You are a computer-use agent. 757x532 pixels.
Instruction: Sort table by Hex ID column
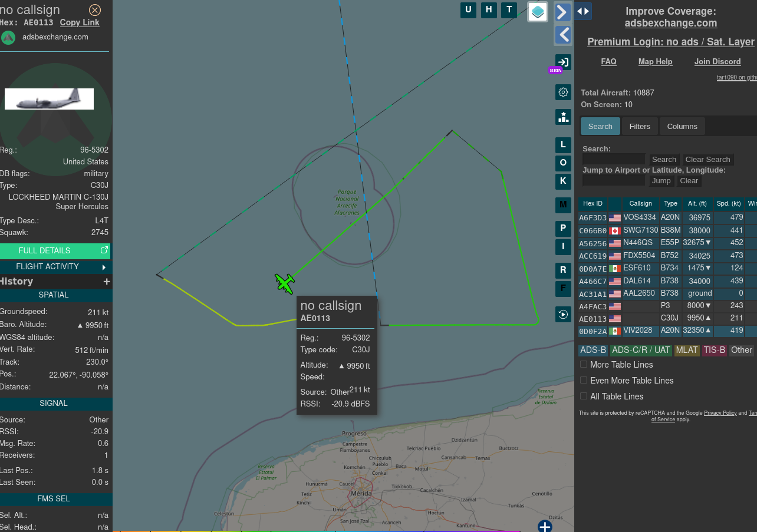click(x=593, y=203)
